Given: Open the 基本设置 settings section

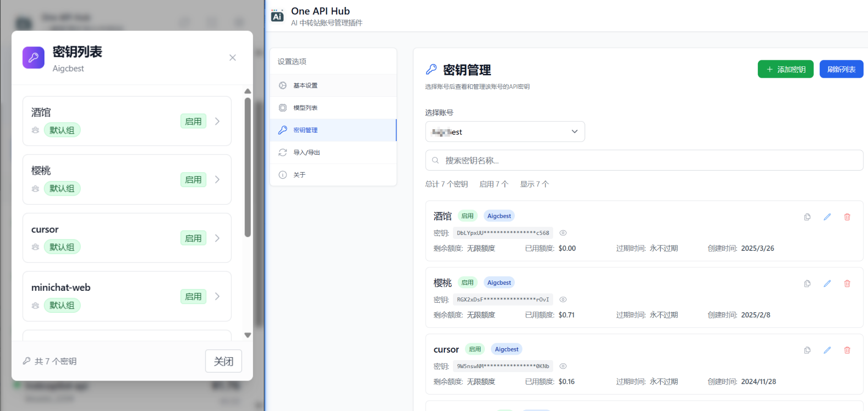Looking at the screenshot, I should click(x=333, y=85).
